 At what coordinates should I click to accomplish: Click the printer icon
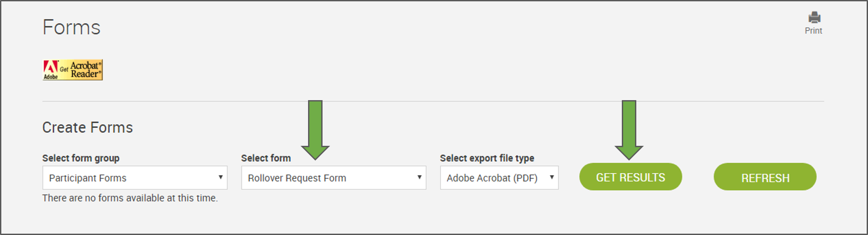click(814, 18)
